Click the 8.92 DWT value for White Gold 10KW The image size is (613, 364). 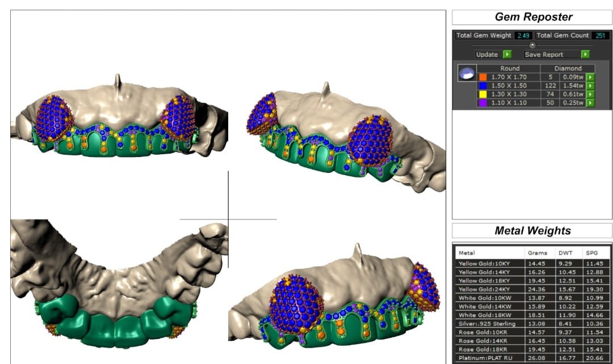[566, 298]
